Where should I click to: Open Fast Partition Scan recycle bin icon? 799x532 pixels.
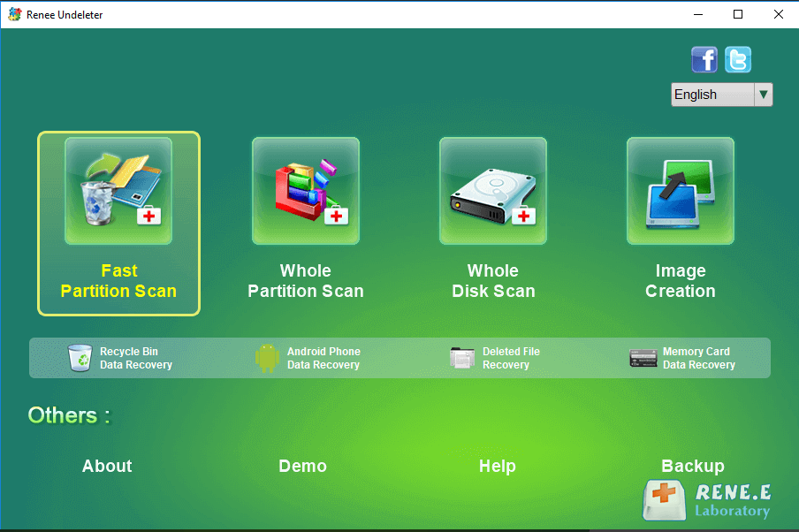pos(118,191)
